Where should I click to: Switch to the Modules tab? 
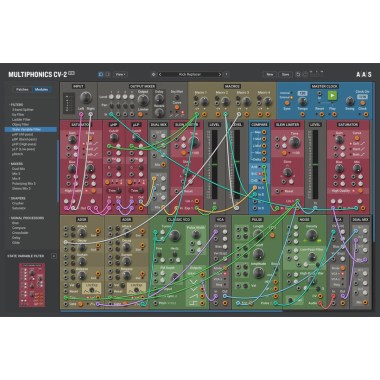[42, 89]
